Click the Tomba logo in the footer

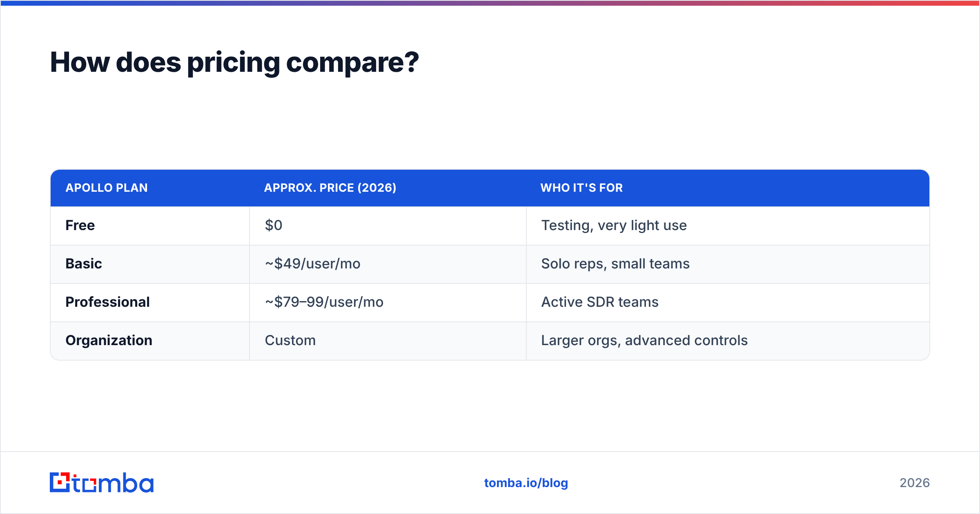[x=102, y=483]
